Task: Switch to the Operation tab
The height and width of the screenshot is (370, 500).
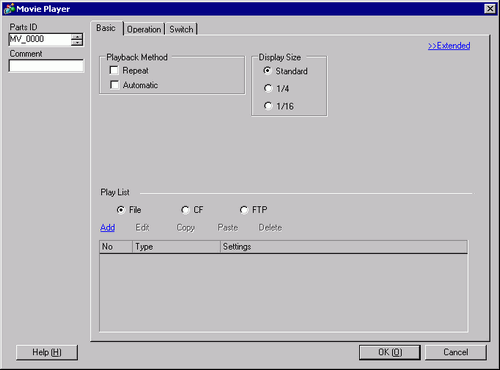Action: tap(144, 29)
